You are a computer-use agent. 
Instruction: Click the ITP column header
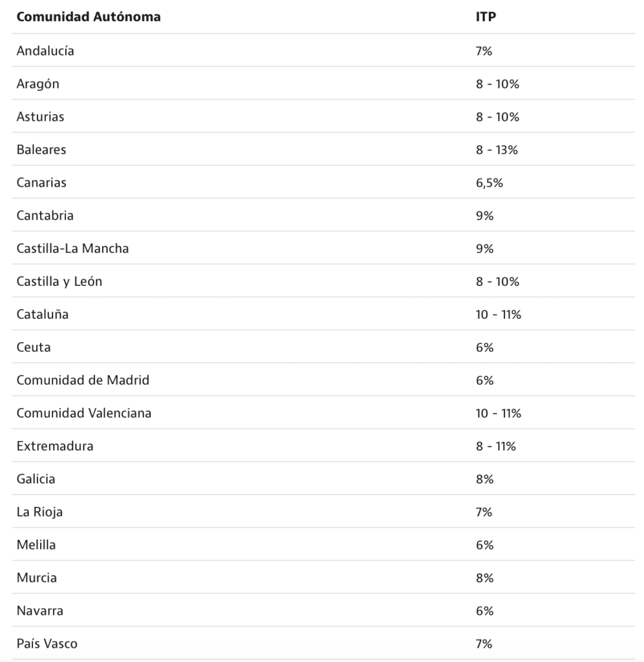(x=486, y=17)
